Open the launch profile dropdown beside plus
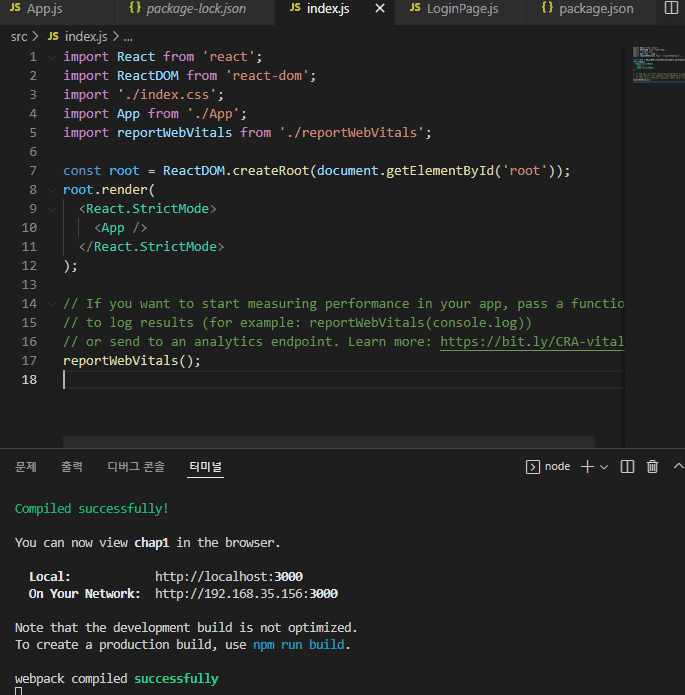Screen dimensions: 685x695 (604, 467)
